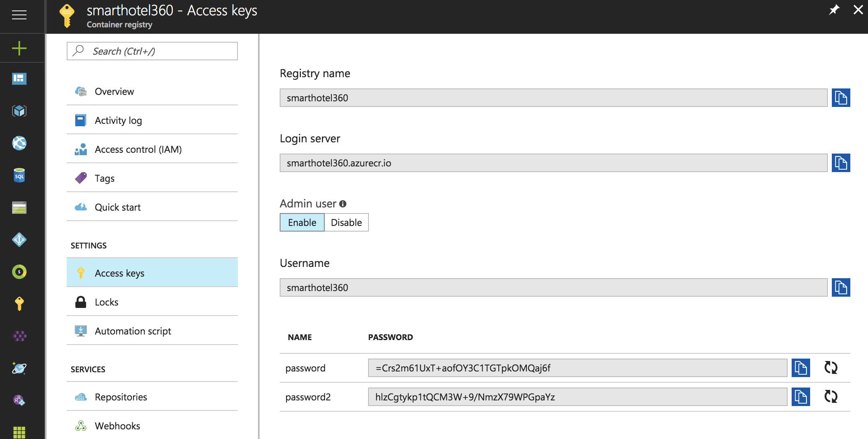Click the Quick start button
This screenshot has height=439, width=868.
[117, 207]
